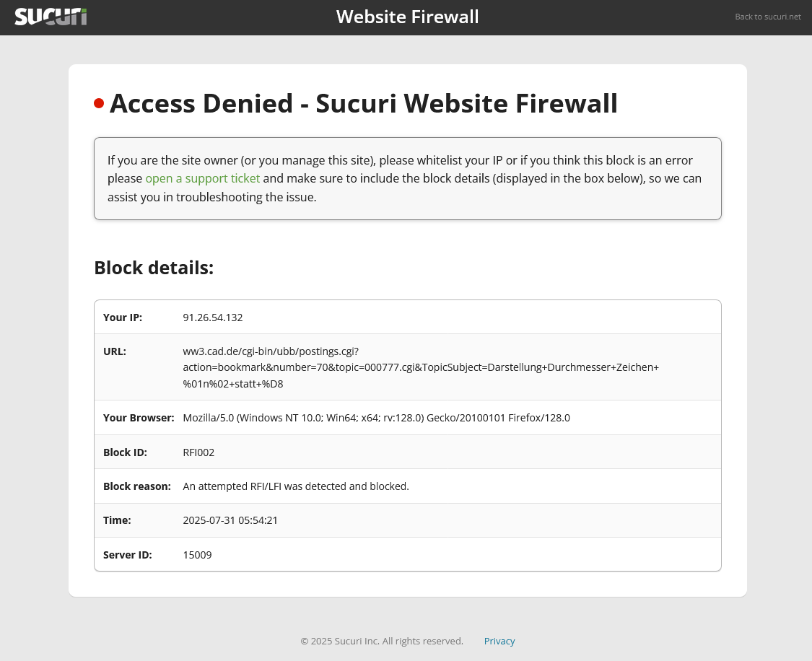Click the Website Firewall header title
The height and width of the screenshot is (661, 812).
tap(408, 17)
